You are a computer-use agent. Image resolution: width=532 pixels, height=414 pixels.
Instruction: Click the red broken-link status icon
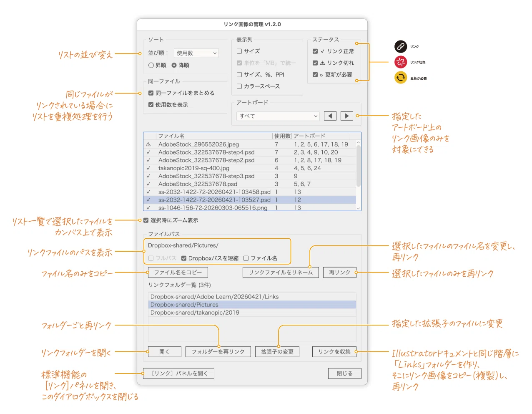click(401, 62)
